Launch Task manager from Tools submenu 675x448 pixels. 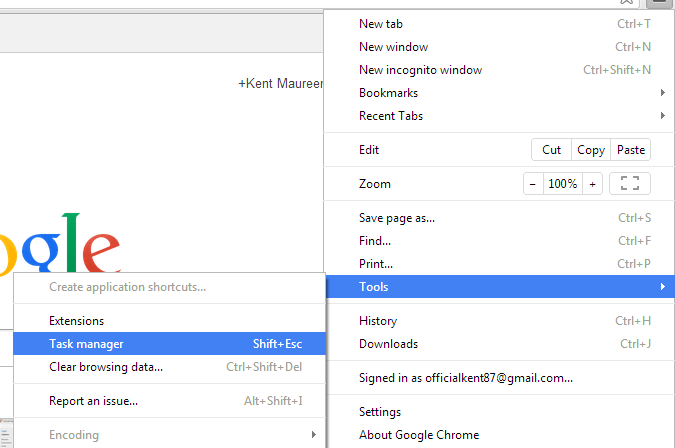coord(169,344)
